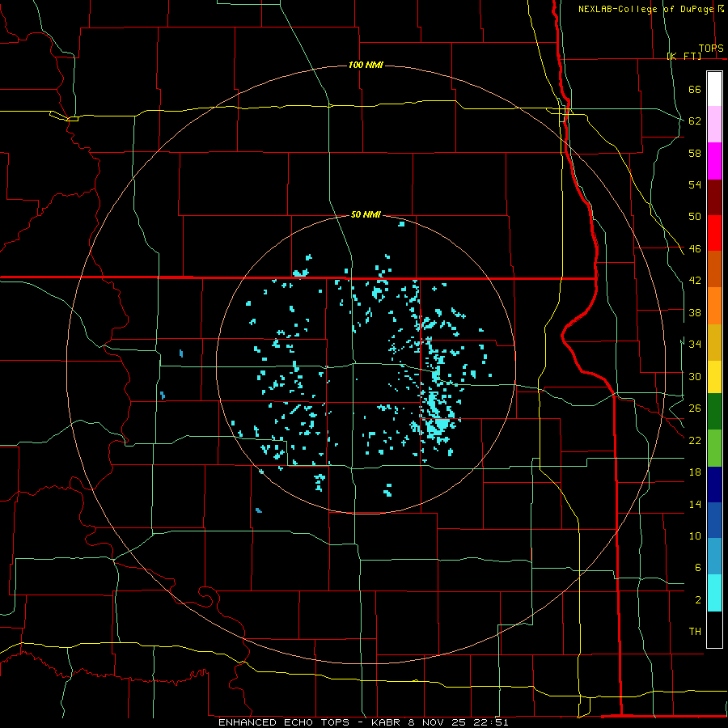Click the 10 legend value
Viewport: 728px width, 728px height.
coord(695,535)
